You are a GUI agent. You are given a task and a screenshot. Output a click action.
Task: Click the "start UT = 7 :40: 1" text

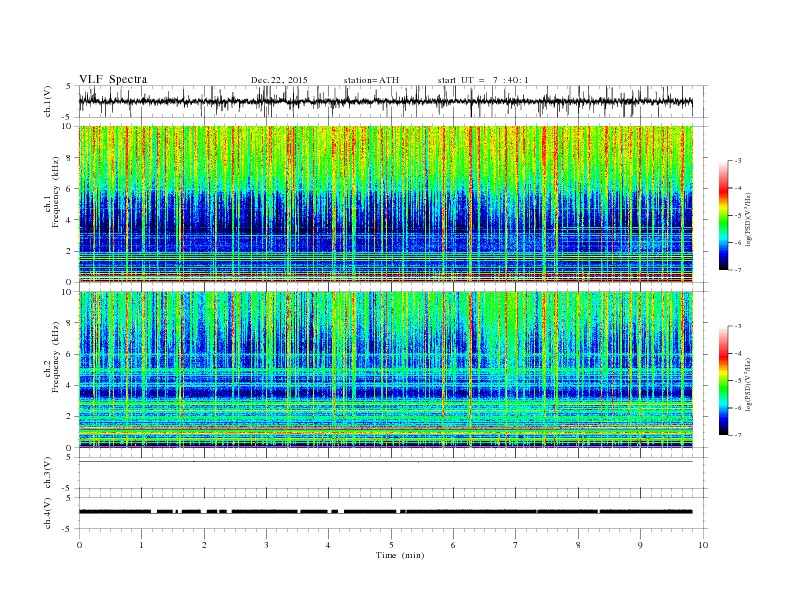(x=483, y=80)
